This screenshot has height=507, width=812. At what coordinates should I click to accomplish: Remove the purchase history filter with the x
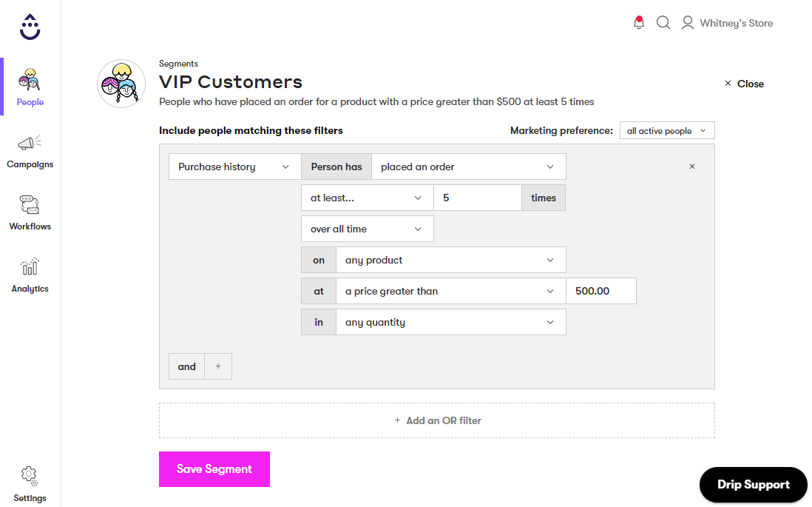coord(692,167)
